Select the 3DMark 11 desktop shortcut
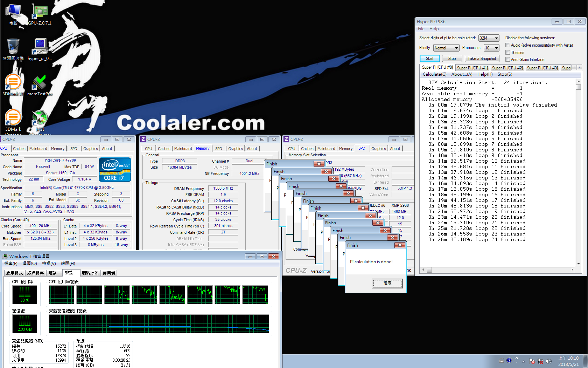 (13, 85)
